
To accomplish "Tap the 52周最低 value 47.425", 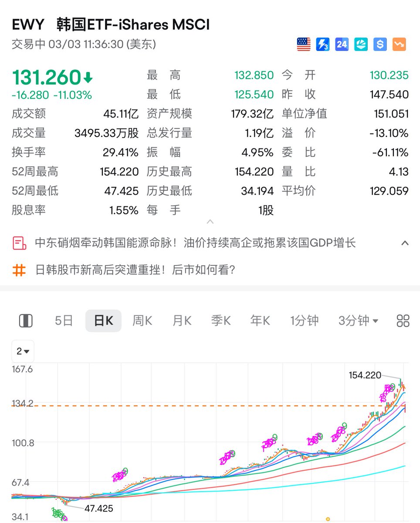I will click(122, 190).
